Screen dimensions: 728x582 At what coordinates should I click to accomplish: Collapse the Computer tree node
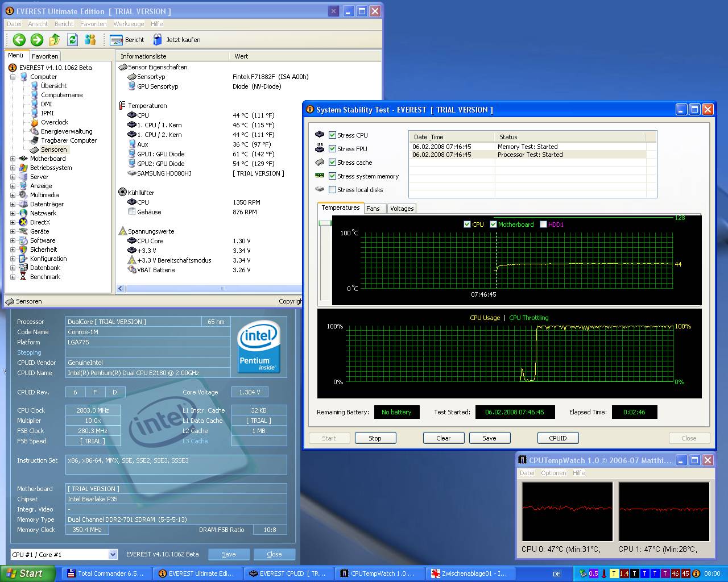pyautogui.click(x=13, y=77)
